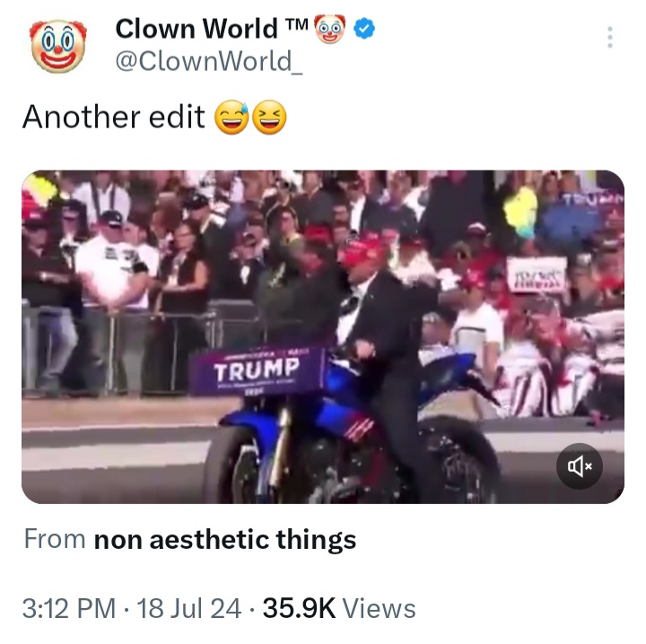View the 35.9K Views count
This screenshot has width=646, height=644.
tap(340, 609)
